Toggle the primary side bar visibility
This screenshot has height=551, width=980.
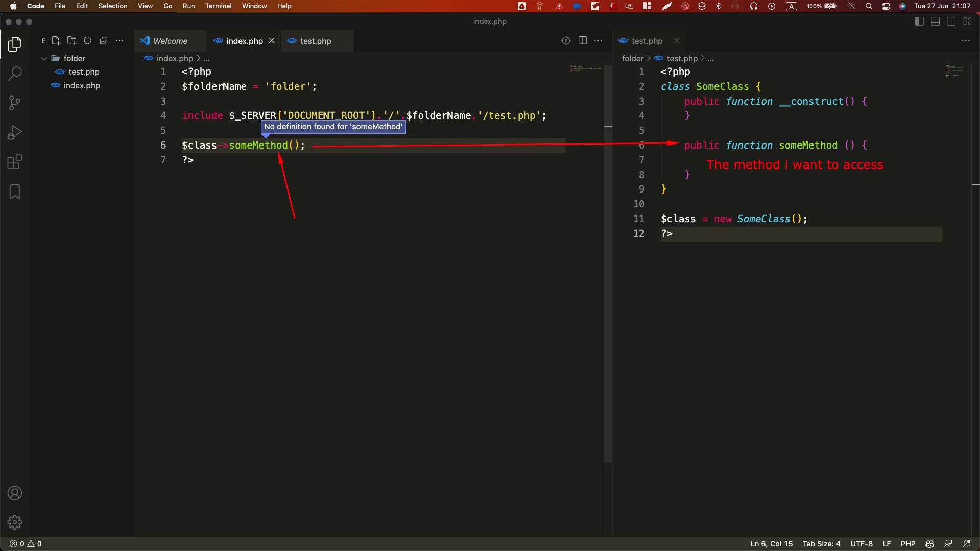tap(919, 21)
